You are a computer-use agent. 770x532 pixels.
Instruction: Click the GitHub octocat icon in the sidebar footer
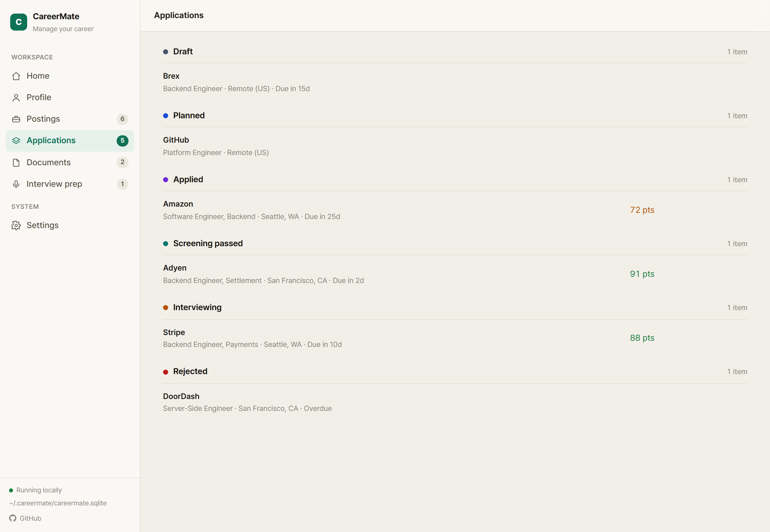click(x=13, y=518)
